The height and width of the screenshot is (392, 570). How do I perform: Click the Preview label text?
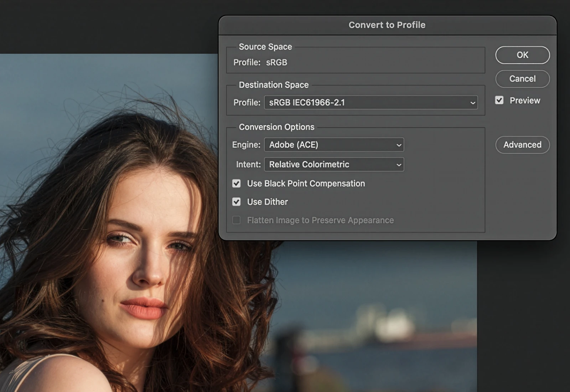(x=525, y=100)
